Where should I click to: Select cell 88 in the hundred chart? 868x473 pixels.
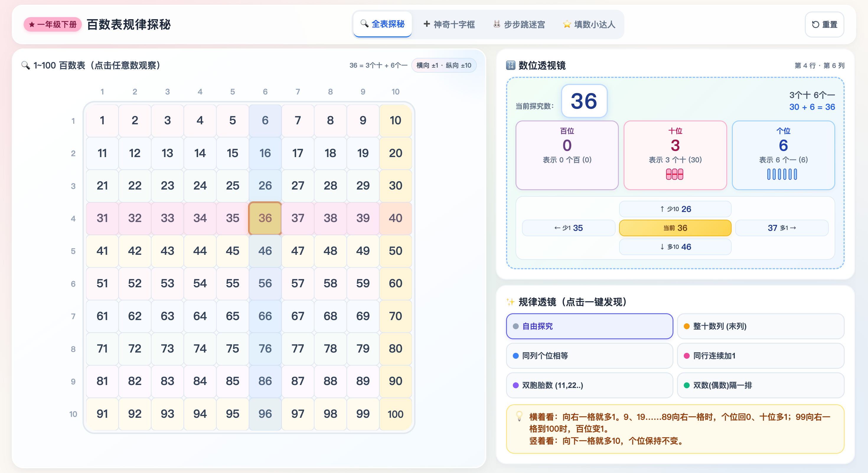pyautogui.click(x=330, y=381)
